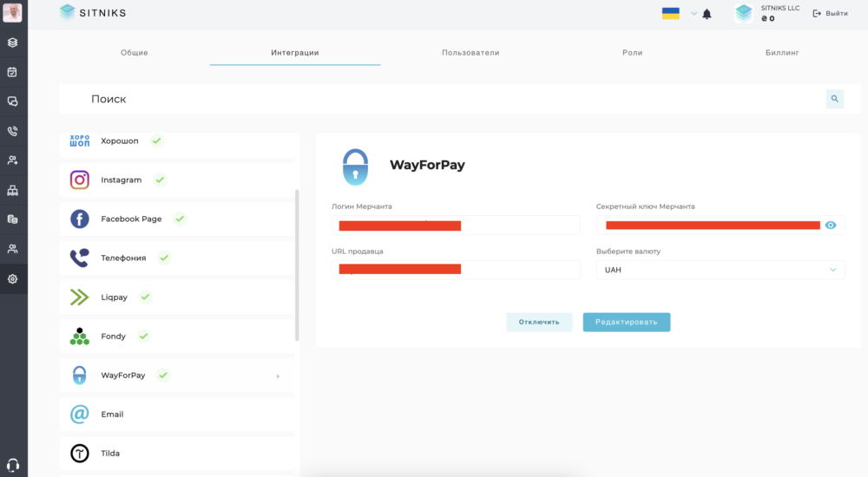Switch to the Общие tab

tap(134, 53)
